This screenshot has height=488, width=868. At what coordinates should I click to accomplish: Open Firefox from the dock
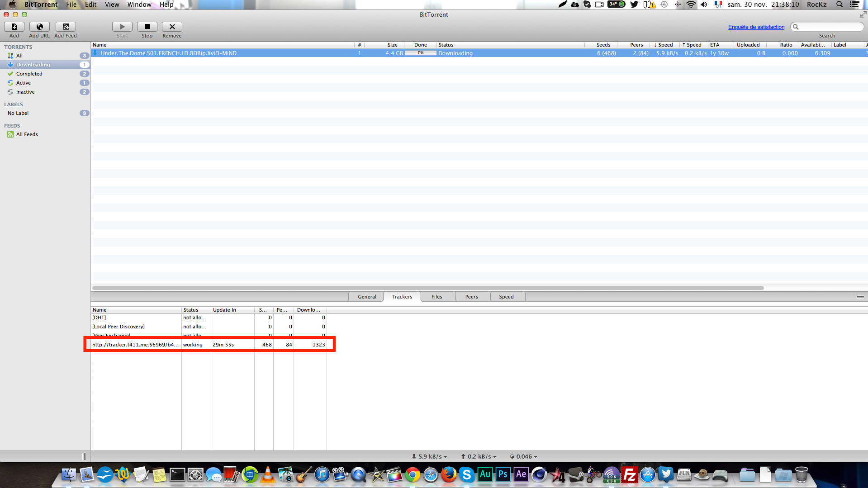tap(449, 475)
